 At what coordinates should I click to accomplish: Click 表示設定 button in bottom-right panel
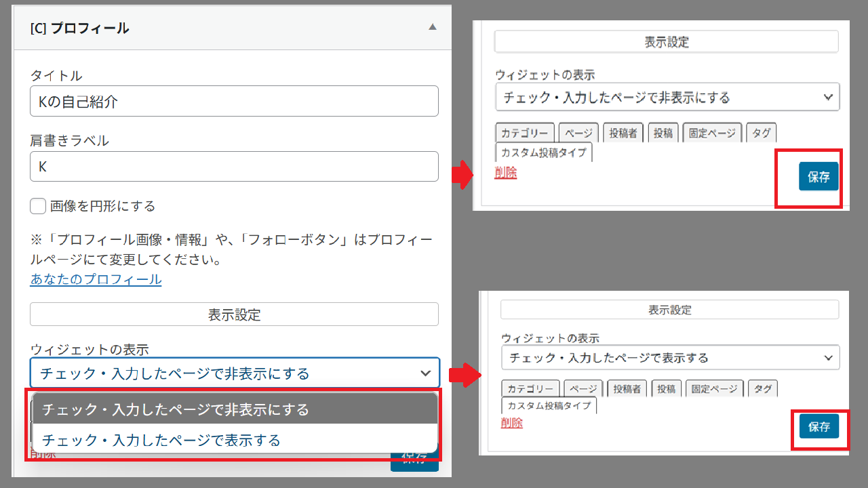tap(670, 310)
